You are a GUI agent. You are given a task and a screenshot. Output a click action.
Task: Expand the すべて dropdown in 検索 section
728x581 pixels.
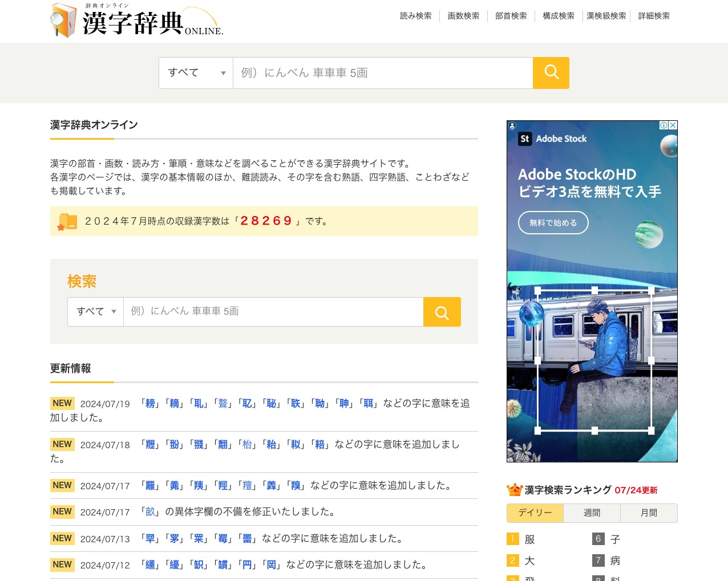[x=95, y=312]
